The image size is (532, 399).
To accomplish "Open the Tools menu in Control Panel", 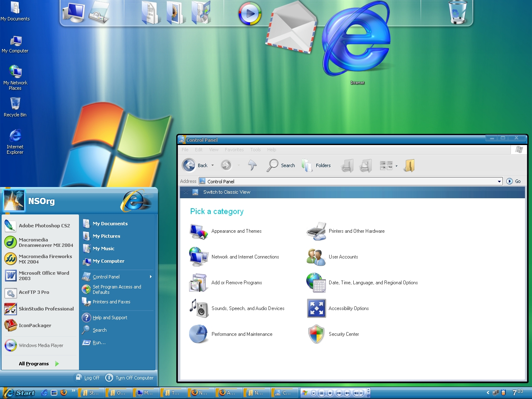I will (x=256, y=150).
